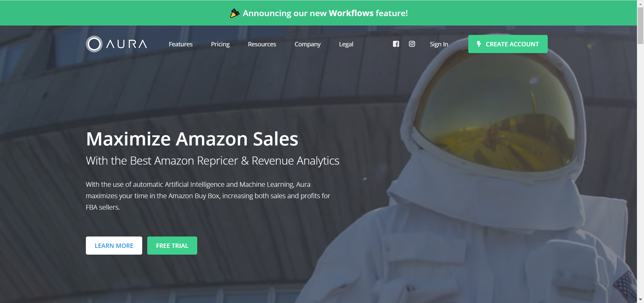Click the CREATE ACCOUNT button
The width and height of the screenshot is (644, 303).
pyautogui.click(x=508, y=44)
